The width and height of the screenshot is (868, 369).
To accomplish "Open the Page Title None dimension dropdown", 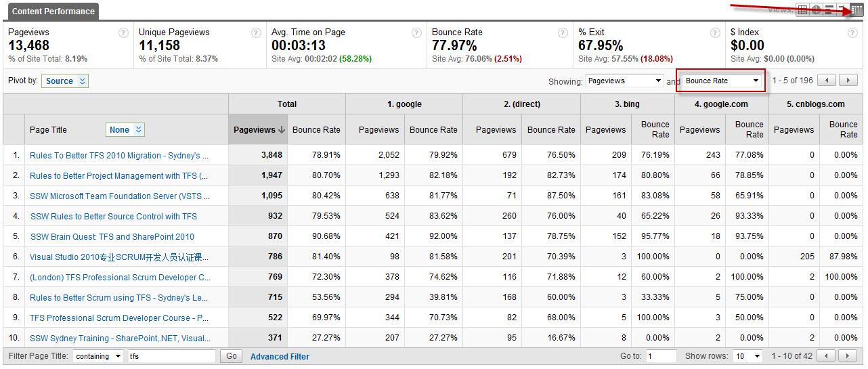I will coord(125,130).
